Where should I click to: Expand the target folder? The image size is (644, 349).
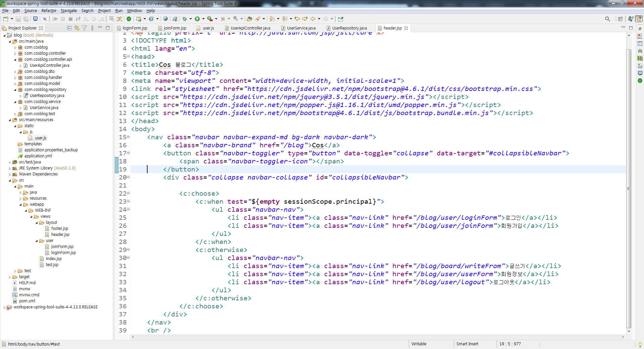10,277
